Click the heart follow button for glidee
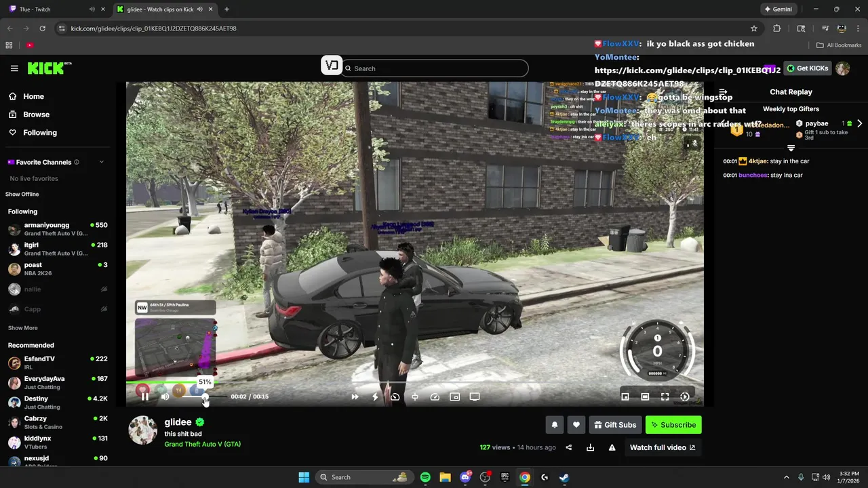The height and width of the screenshot is (488, 868). (576, 425)
